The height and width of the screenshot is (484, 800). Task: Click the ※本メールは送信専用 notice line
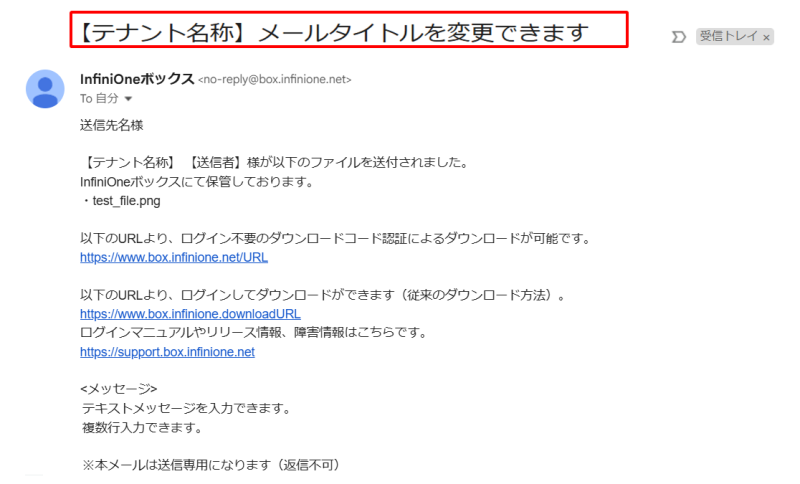[211, 465]
